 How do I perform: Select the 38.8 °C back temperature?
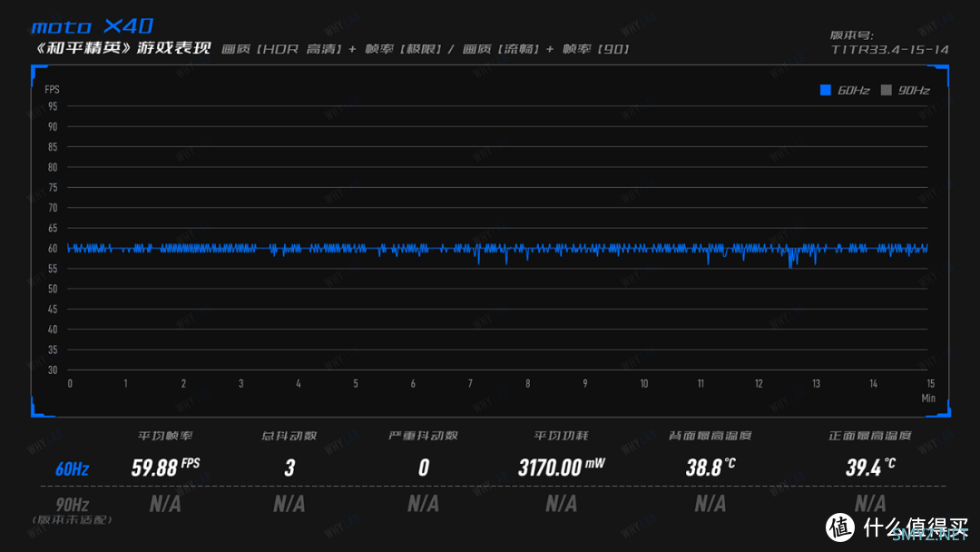point(710,467)
